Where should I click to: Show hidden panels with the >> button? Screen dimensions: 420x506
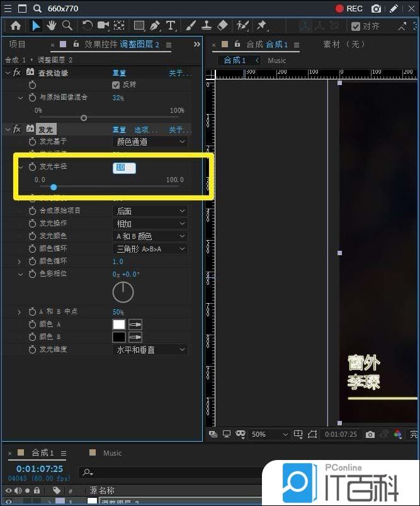[x=196, y=44]
